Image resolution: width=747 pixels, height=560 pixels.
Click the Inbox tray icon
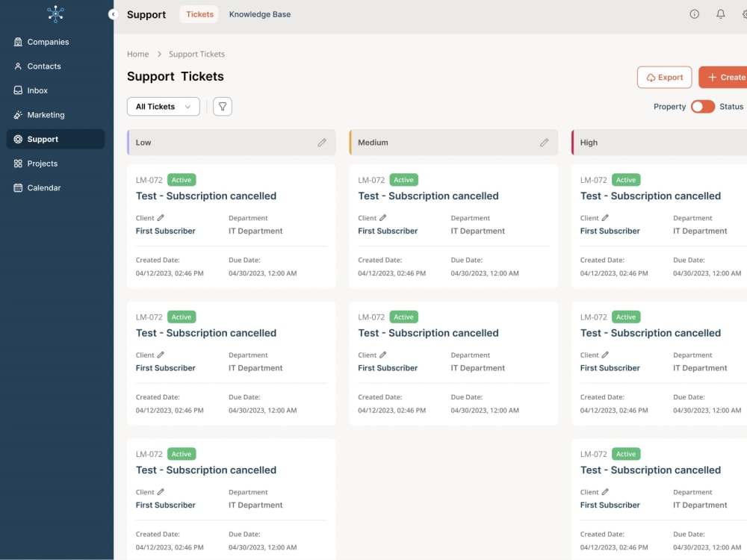(x=18, y=90)
